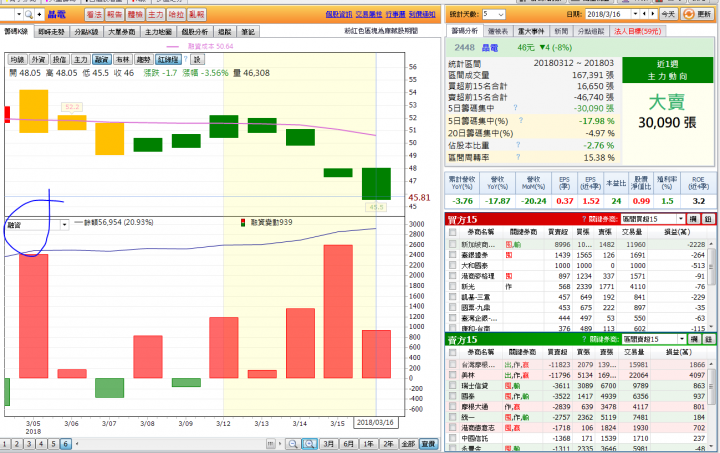Screen dimensions: 720x453
Task: Check the box for 台灣摩根 seller row
Action: [452, 364]
